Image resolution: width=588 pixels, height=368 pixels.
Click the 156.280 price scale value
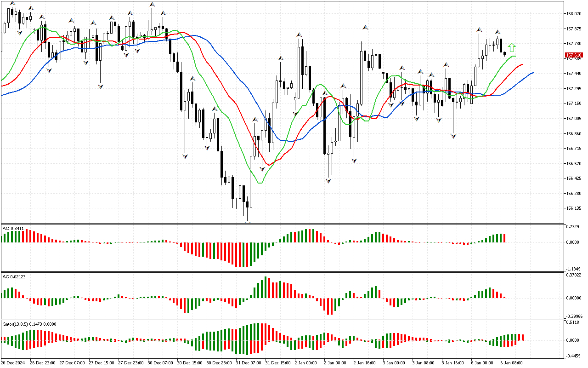(574, 194)
